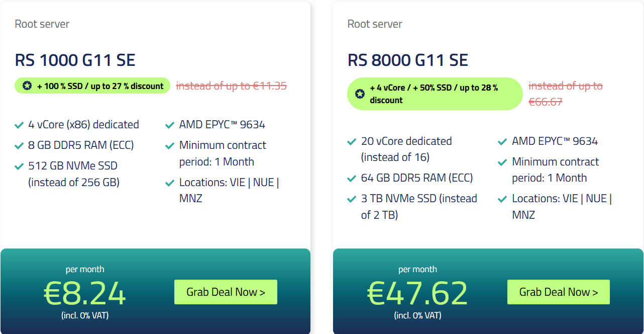Click checkmark beside AMD EPYC 9634 in RS 1000 card

170,125
